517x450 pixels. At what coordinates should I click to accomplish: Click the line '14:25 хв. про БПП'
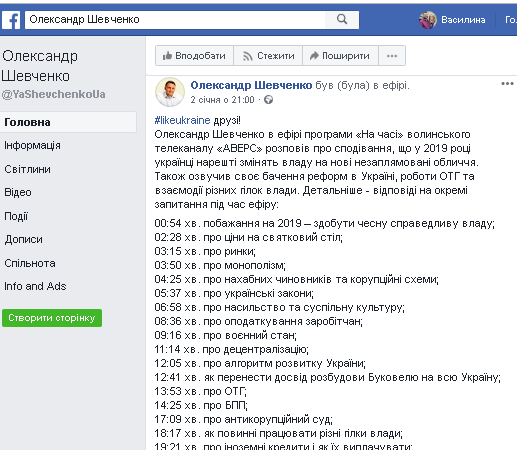pos(201,405)
